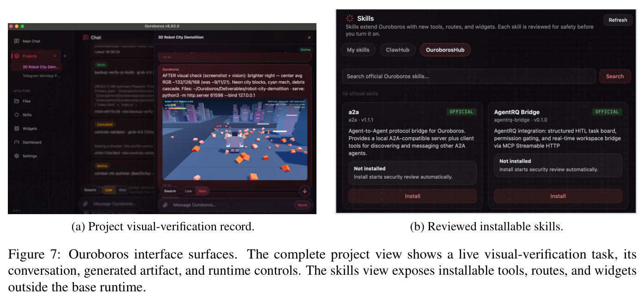The width and height of the screenshot is (644, 302).
Task: Click Not installed status in AgentRQ card
Action: [x=515, y=161]
